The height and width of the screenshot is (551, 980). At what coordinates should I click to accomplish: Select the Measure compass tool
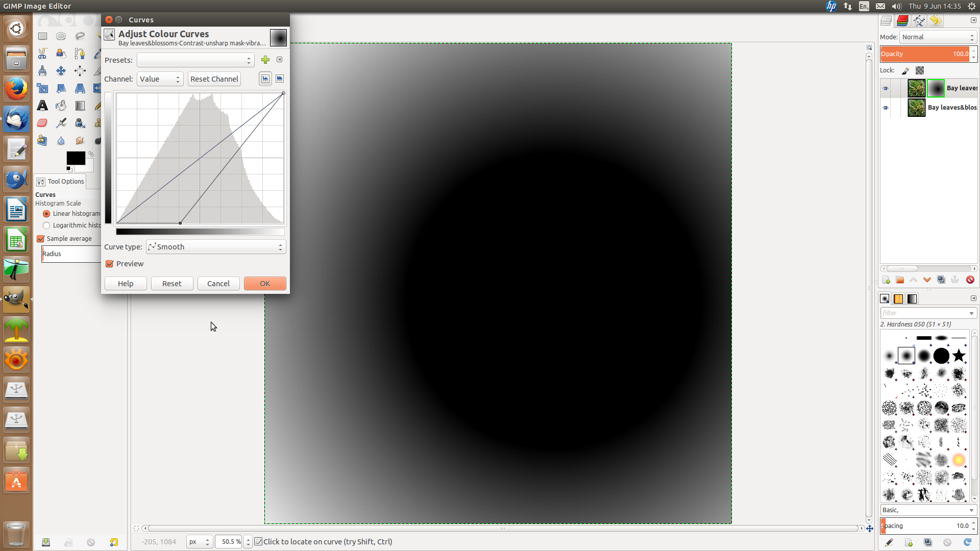(x=42, y=71)
